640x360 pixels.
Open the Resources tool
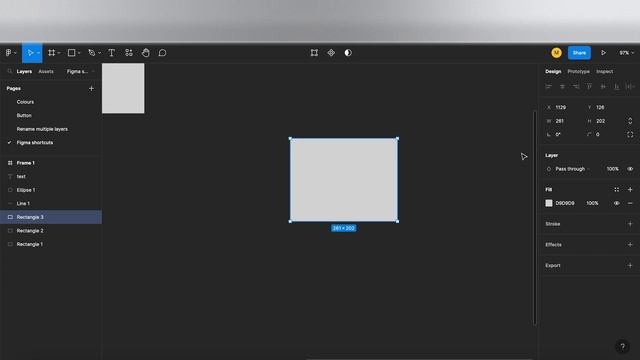pyautogui.click(x=129, y=53)
